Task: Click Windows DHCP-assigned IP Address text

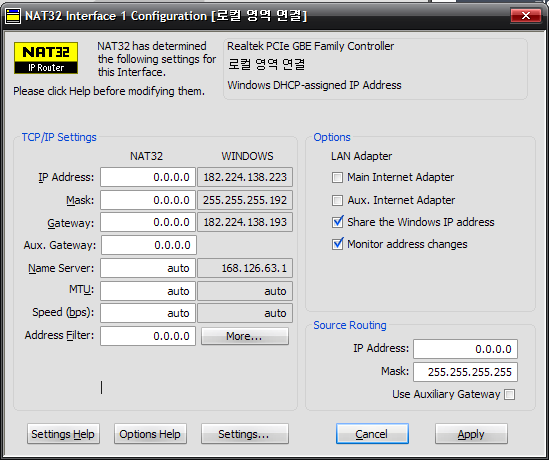Action: (x=314, y=85)
